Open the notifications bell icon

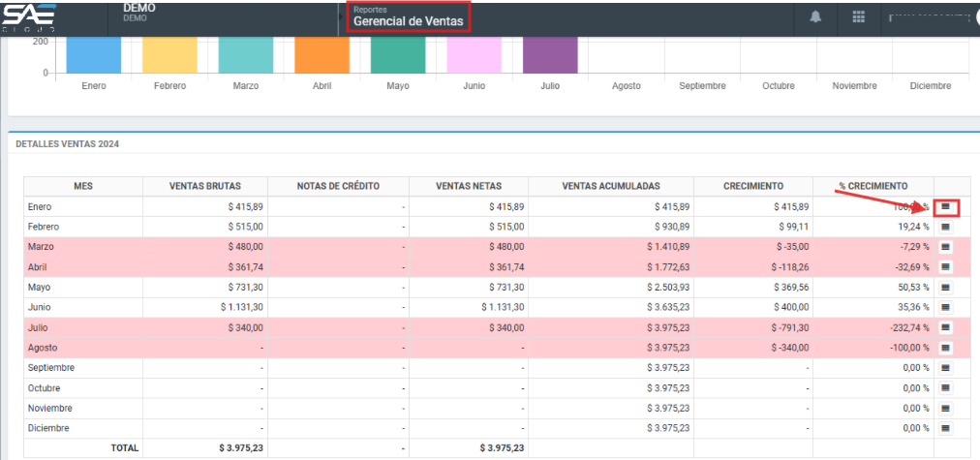coord(815,17)
